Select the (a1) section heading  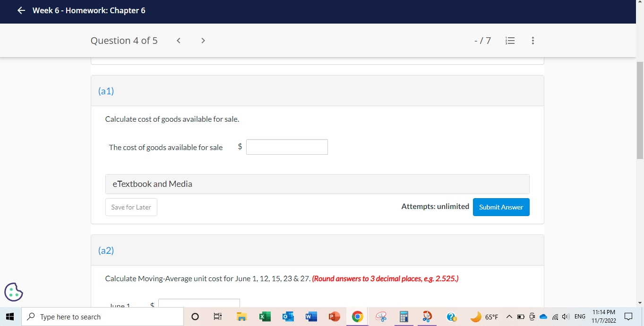[106, 91]
